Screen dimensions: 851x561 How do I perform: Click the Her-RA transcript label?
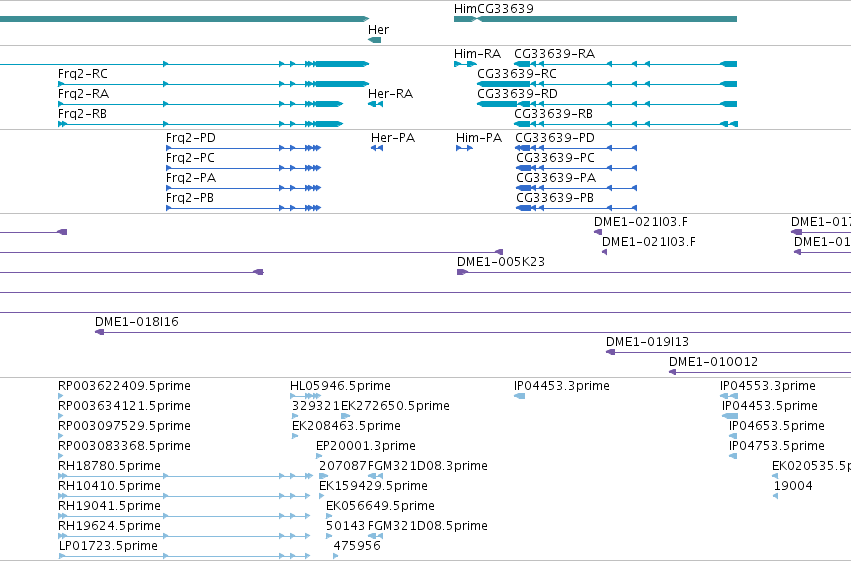[390, 94]
